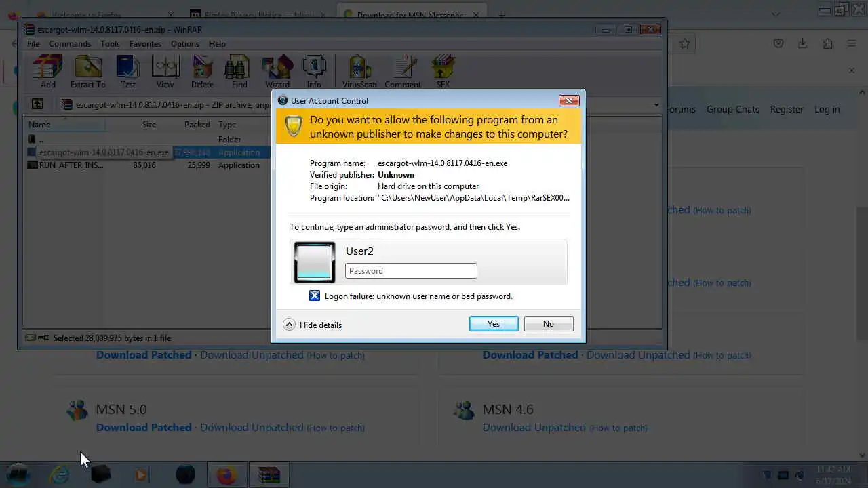Click MSN 4.6 Download Unpatched link
This screenshot has width=868, height=488.
534,428
